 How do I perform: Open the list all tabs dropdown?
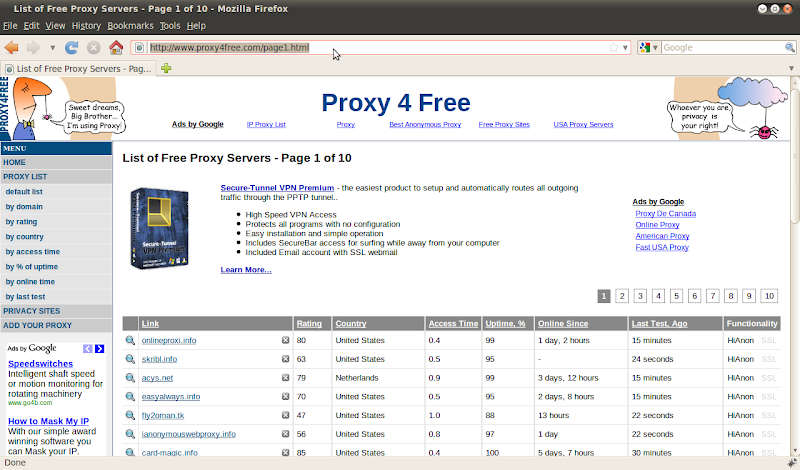pos(791,68)
